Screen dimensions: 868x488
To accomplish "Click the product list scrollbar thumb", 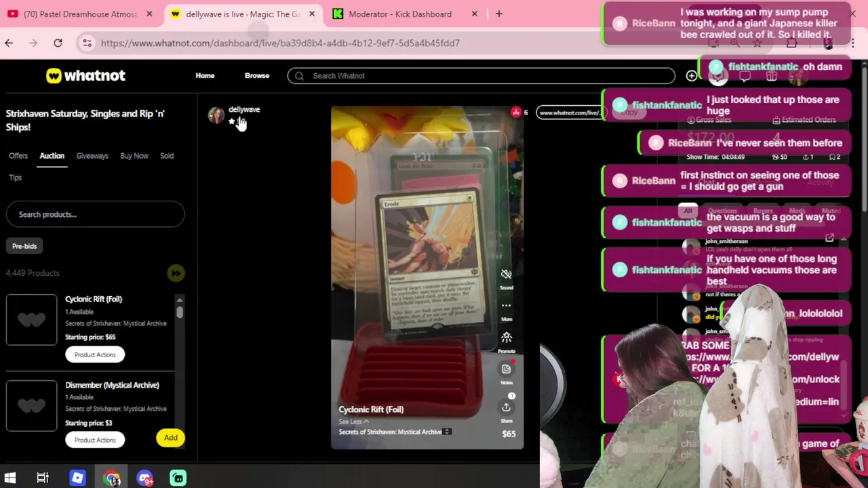I will (180, 312).
